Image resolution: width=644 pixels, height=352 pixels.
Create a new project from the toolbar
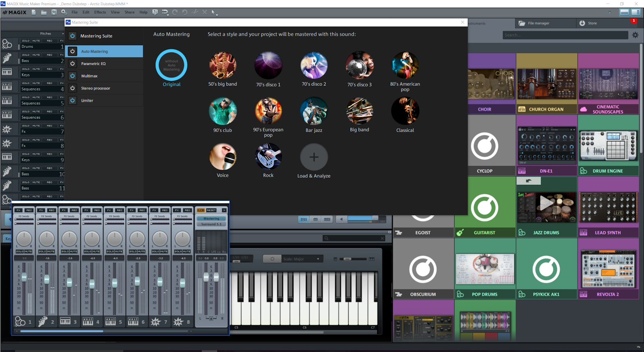pyautogui.click(x=34, y=12)
